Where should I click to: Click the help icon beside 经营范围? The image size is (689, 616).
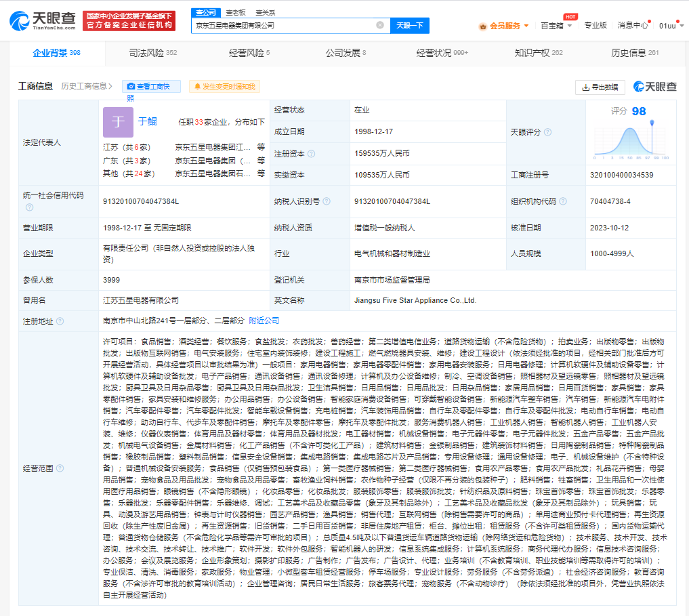click(60, 468)
